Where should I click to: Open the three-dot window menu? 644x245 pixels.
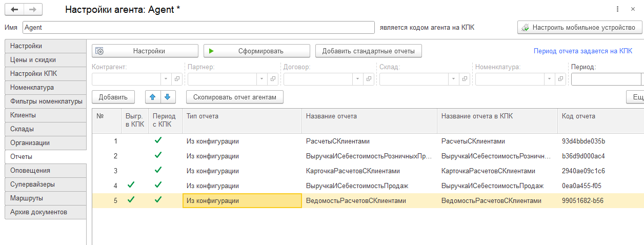click(616, 10)
